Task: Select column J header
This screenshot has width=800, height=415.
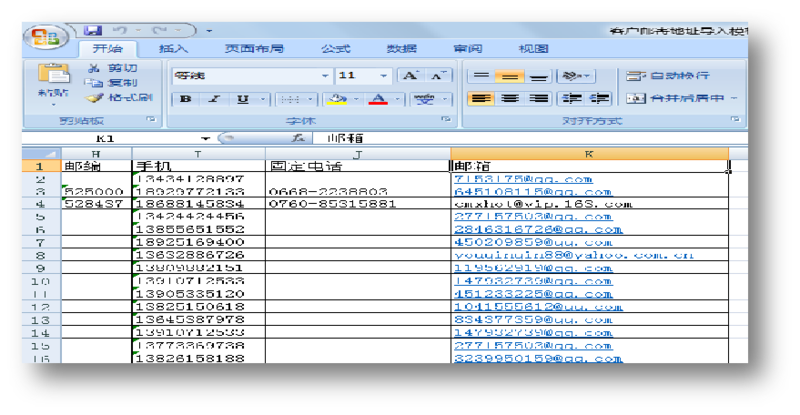Action: [x=358, y=154]
